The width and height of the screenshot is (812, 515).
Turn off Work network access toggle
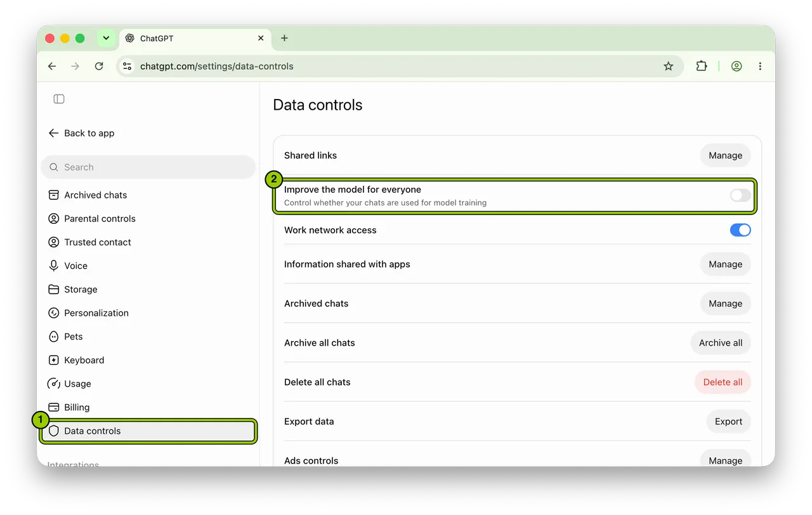click(x=740, y=230)
